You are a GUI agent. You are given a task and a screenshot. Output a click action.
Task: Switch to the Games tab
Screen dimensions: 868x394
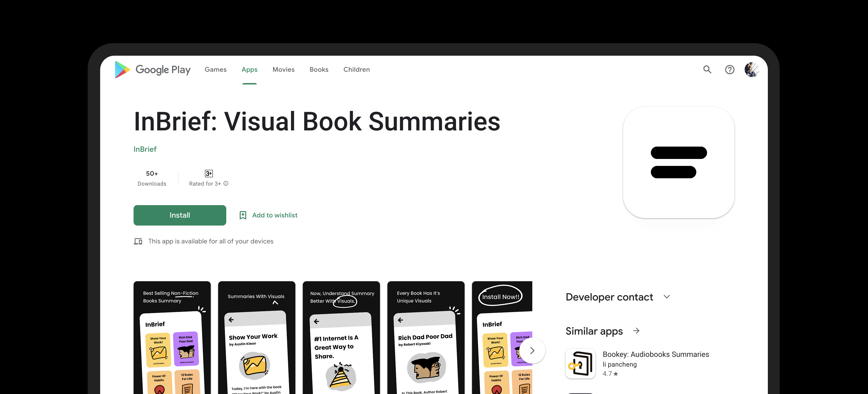(x=215, y=69)
